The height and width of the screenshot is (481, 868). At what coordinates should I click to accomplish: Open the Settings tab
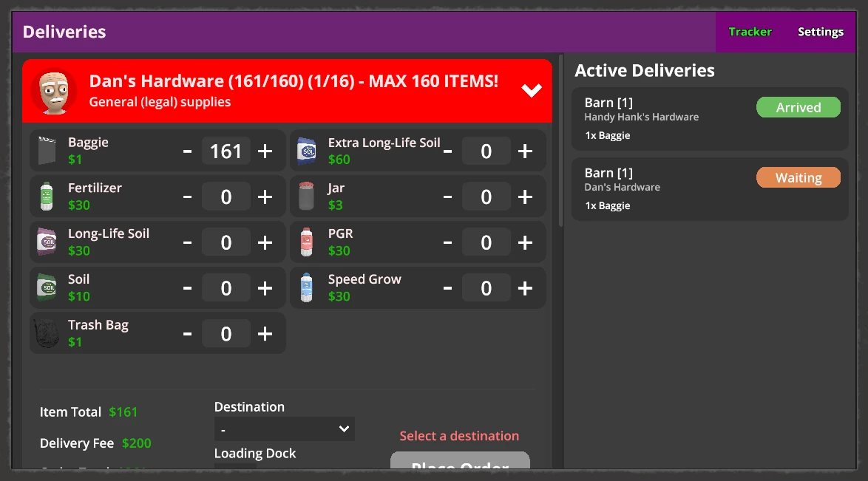tap(821, 32)
